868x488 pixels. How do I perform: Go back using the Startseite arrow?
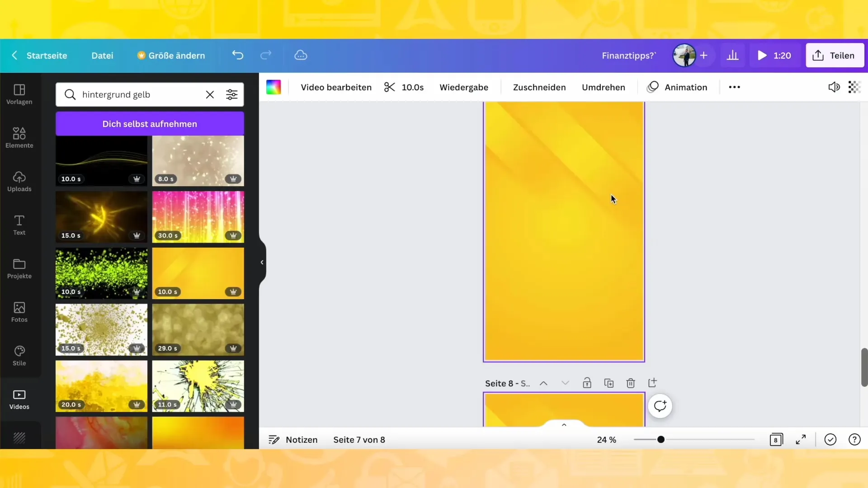[x=14, y=55]
